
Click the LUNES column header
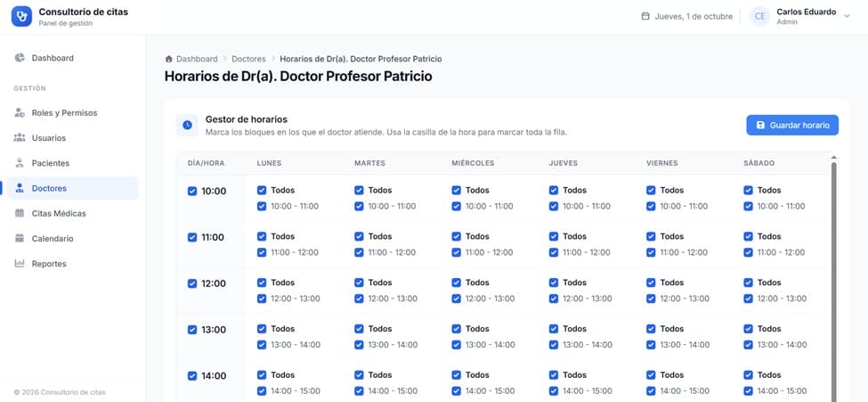269,163
